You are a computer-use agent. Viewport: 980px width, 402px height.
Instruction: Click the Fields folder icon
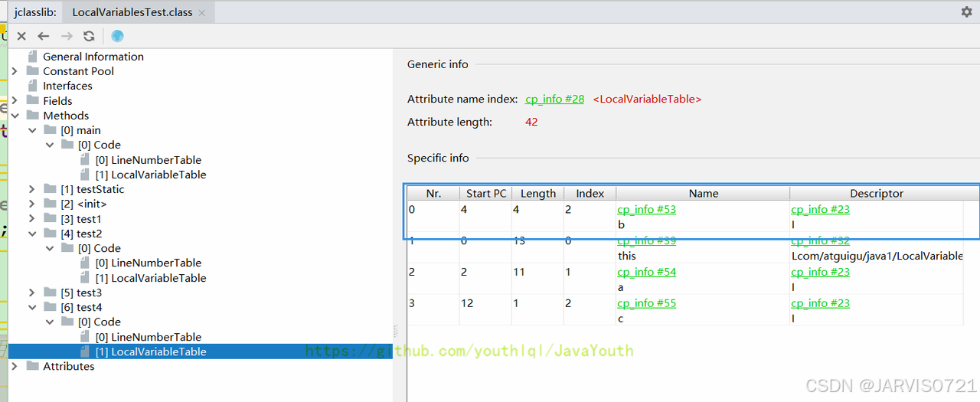[32, 100]
